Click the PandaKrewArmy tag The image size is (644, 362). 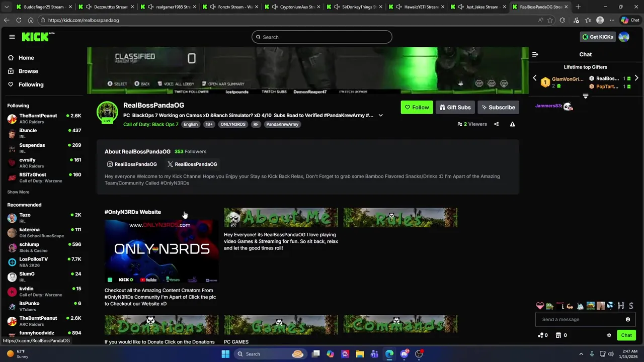282,124
